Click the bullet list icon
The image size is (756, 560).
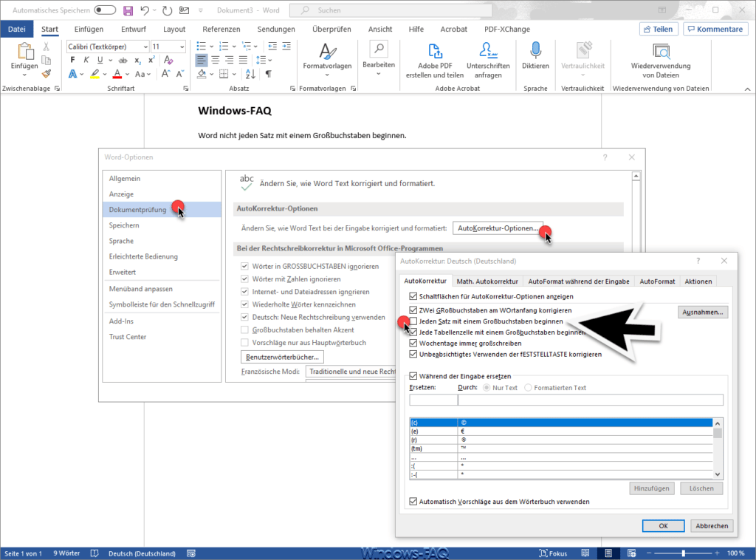202,47
